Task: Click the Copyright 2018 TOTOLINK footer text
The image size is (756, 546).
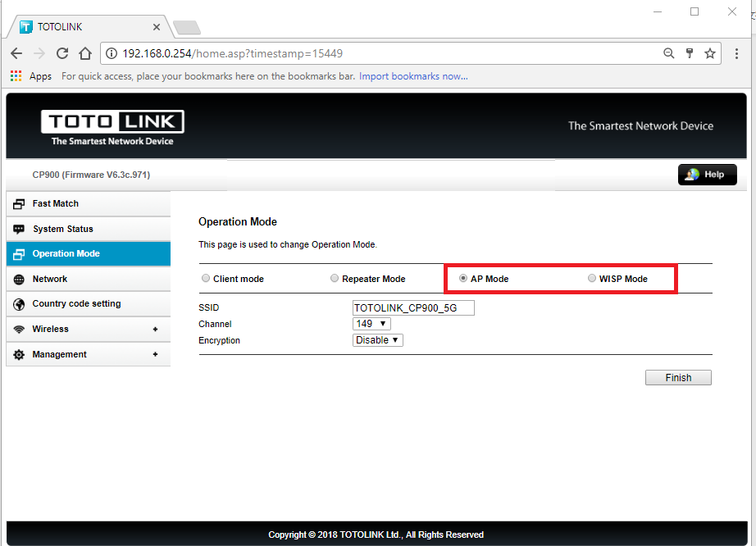Action: (376, 535)
